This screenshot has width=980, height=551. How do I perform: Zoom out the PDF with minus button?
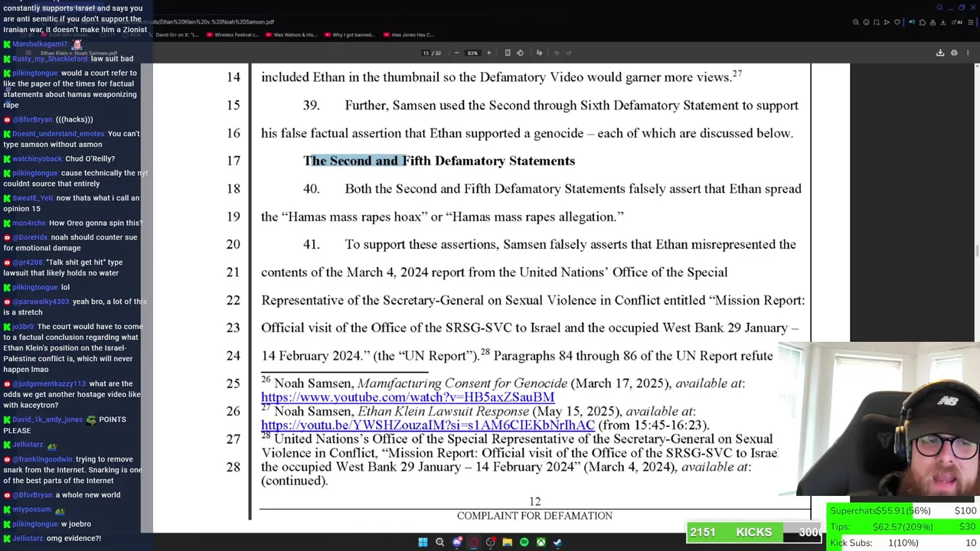pyautogui.click(x=457, y=53)
